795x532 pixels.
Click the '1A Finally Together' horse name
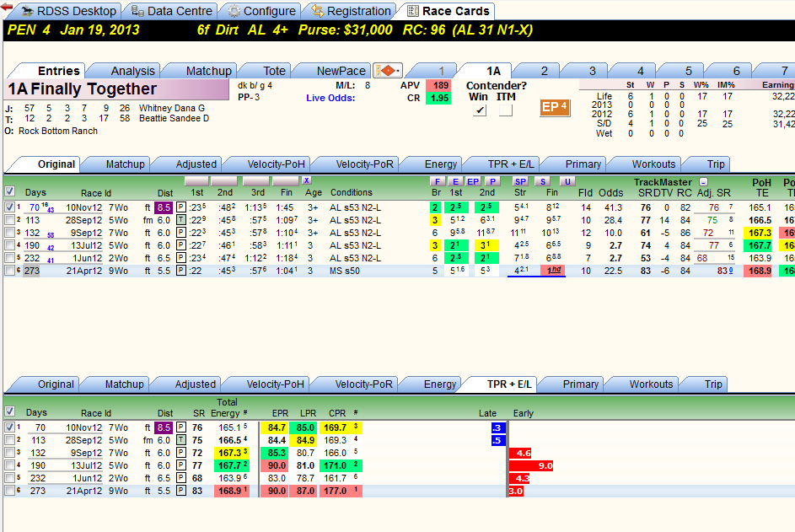82,89
